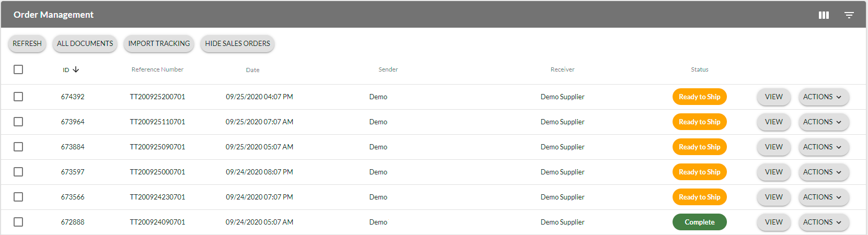Screen dimensions: 868x235
Task: Select all orders with header checkbox
Action: point(18,69)
